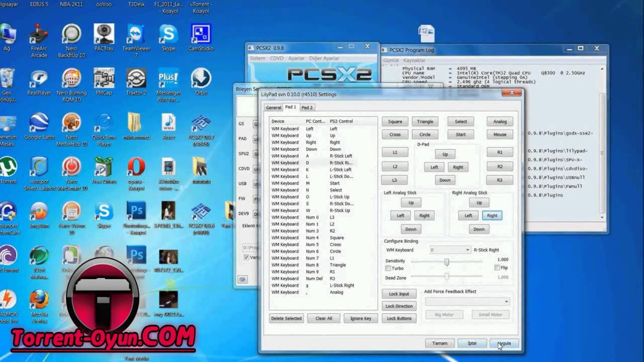Image resolution: width=644 pixels, height=362 pixels.
Task: Click the Ignore Key button
Action: [x=361, y=318]
